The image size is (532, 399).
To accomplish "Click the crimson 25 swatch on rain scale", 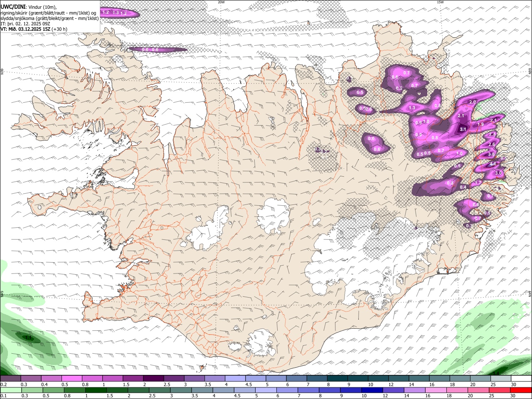I will pos(499,390).
